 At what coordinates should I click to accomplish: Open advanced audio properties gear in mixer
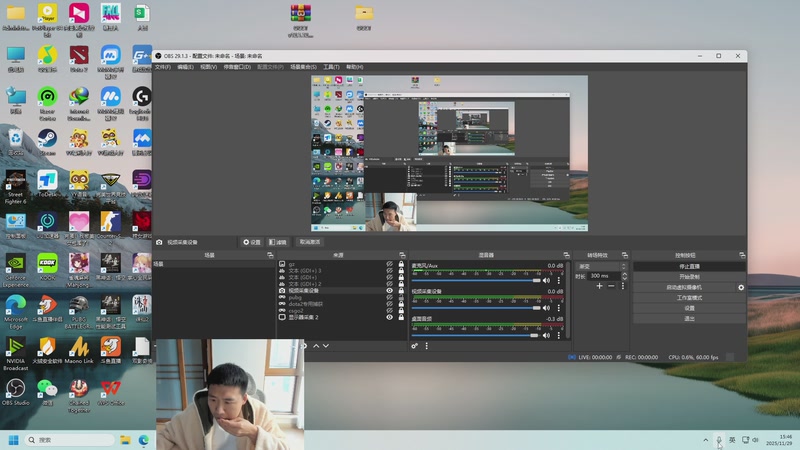coord(414,346)
